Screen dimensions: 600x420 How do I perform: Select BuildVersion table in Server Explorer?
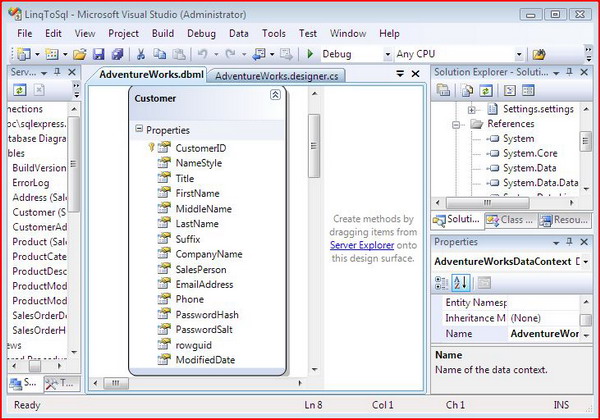39,168
